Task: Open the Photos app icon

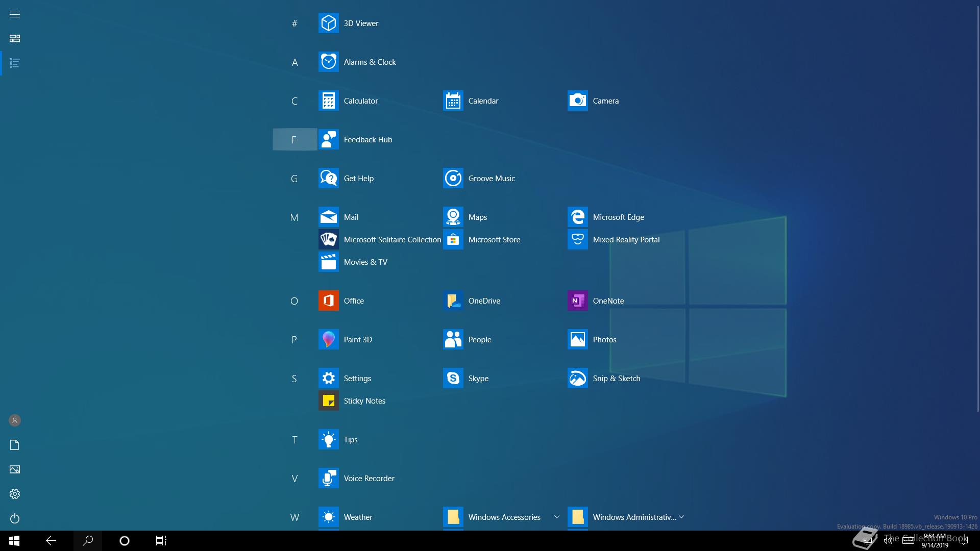Action: pos(577,339)
